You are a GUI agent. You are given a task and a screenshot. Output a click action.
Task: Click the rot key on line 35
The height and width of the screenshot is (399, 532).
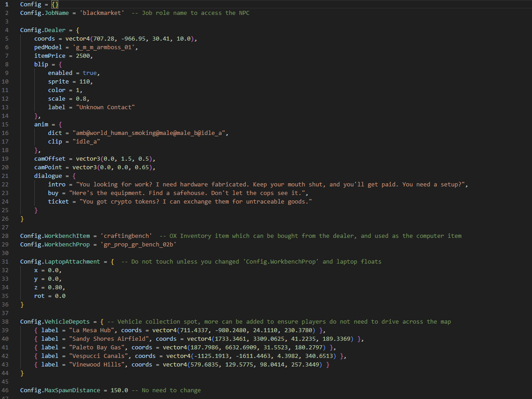tap(39, 296)
